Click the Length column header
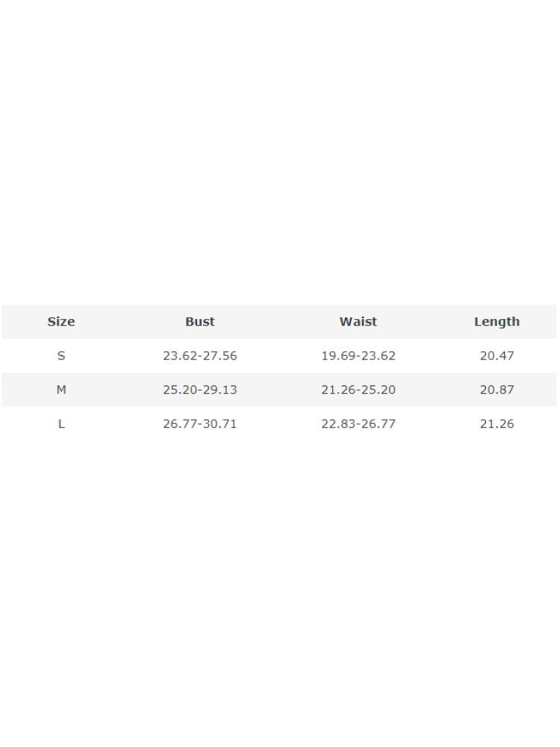This screenshot has height=747, width=560. (x=497, y=322)
